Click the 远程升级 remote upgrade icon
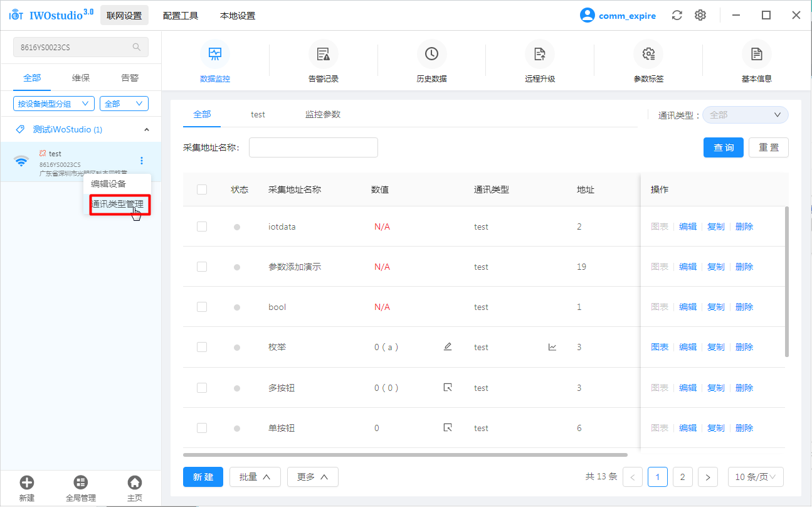Screen dimensions: 812x507 tap(540, 55)
